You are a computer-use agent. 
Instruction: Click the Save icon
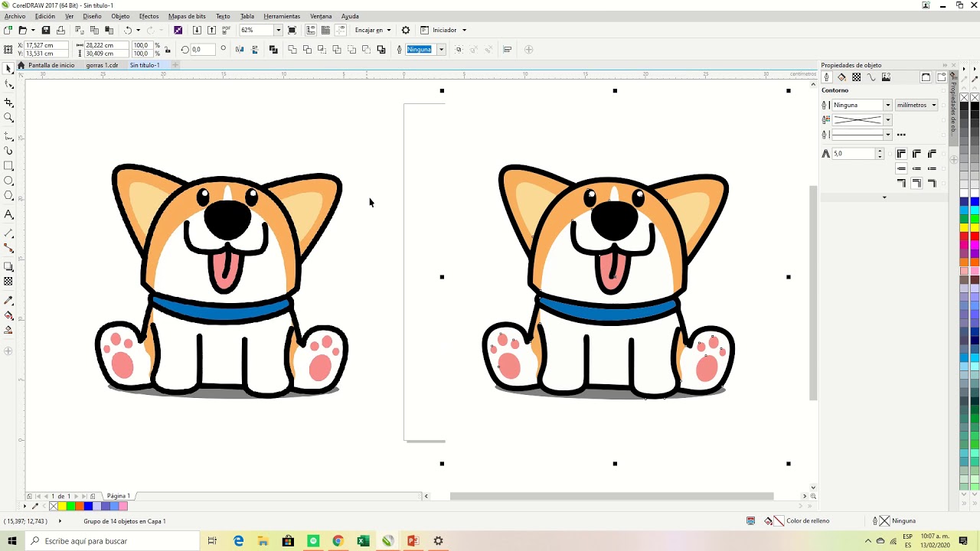tap(46, 30)
